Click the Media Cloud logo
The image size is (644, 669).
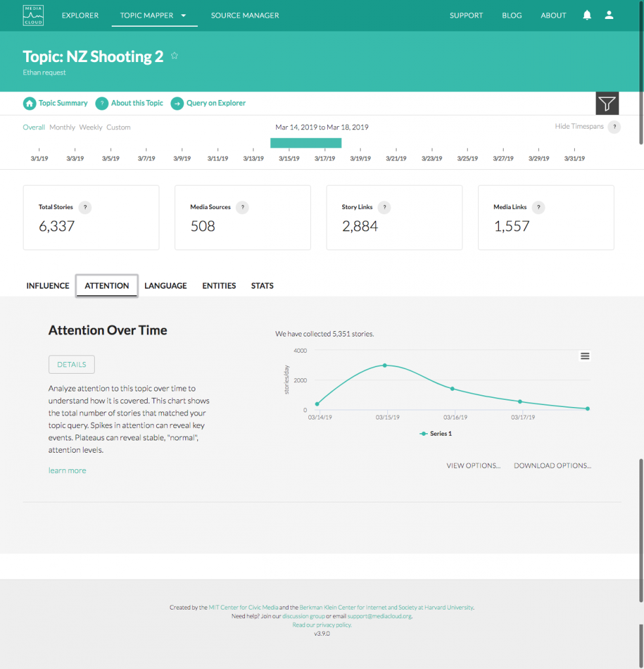pos(32,15)
